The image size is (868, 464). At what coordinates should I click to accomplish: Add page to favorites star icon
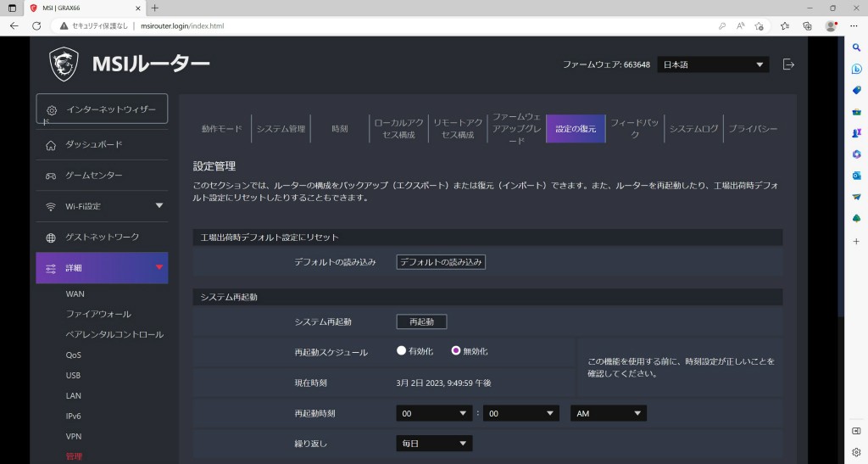(759, 26)
